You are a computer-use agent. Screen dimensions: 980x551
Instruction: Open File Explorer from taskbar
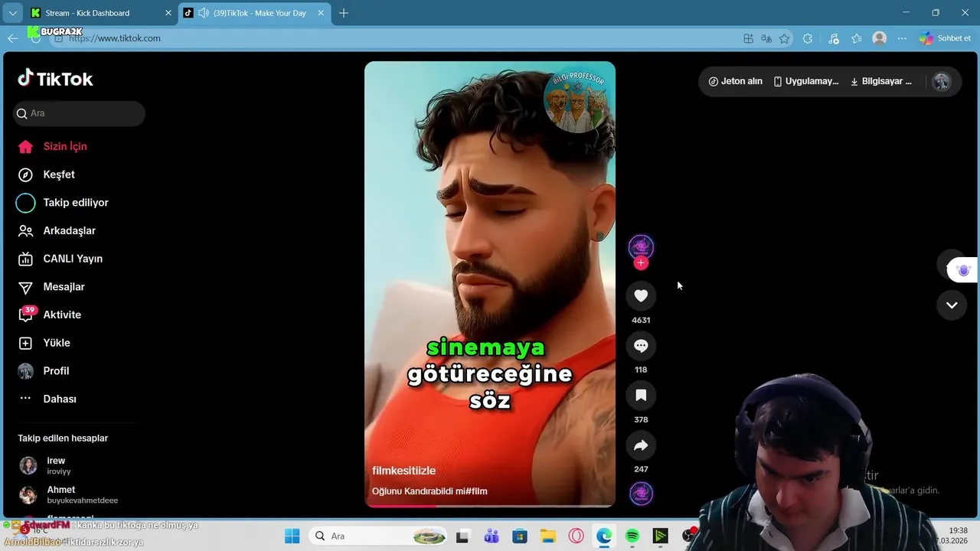pyautogui.click(x=547, y=536)
